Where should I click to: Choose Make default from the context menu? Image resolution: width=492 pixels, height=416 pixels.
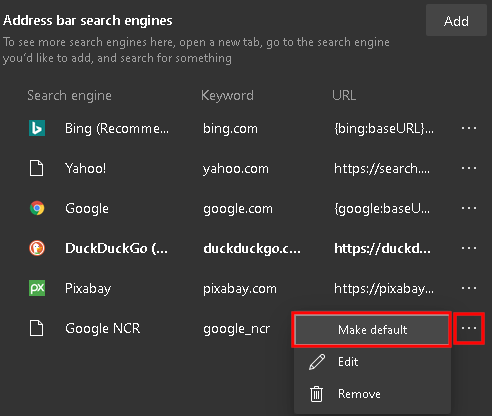[372, 330]
